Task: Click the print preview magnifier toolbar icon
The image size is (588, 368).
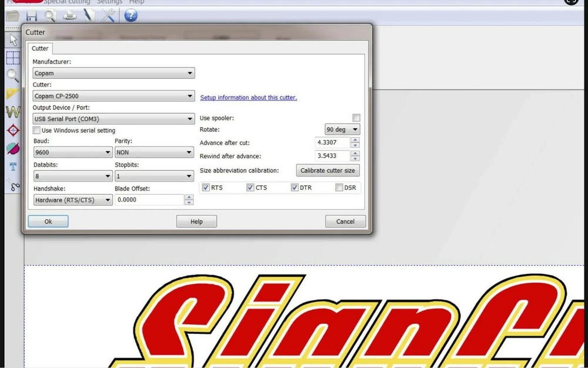Action: pos(50,16)
